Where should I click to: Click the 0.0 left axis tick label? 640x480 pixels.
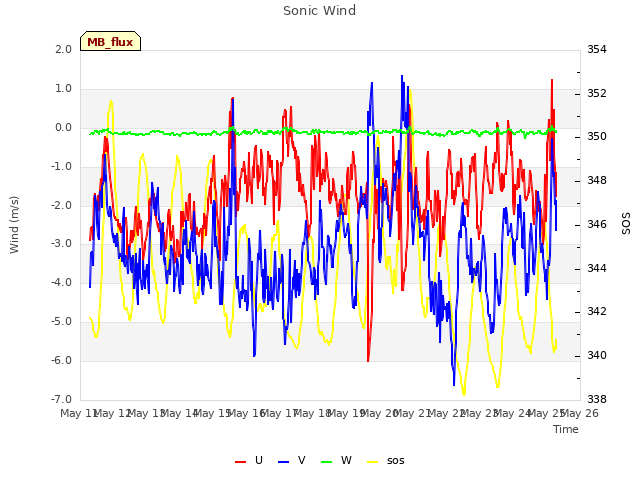[63, 127]
